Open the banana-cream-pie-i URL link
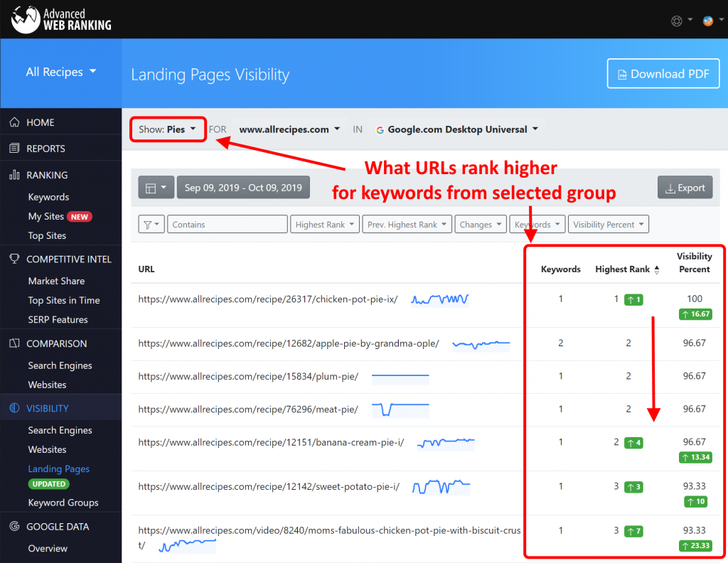This screenshot has width=728, height=563. click(x=271, y=442)
